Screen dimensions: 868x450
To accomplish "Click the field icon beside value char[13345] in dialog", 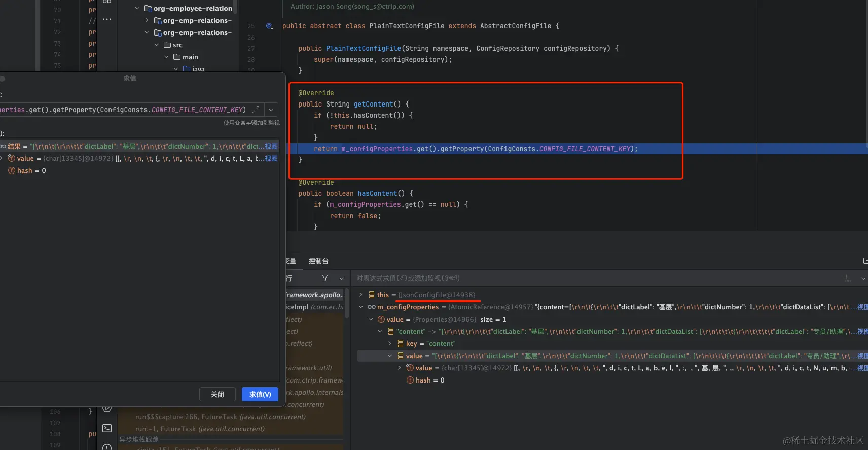I will click(x=11, y=158).
